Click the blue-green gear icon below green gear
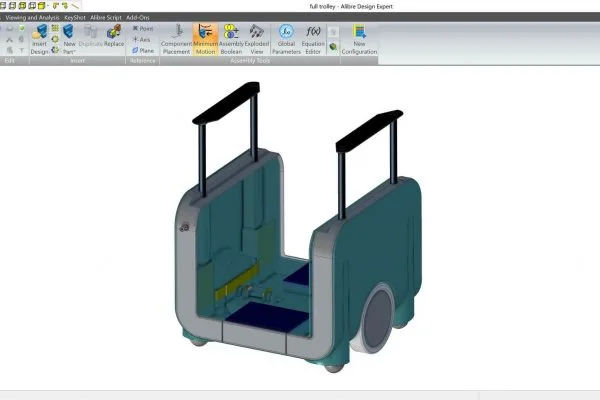Image resolution: width=600 pixels, height=400 pixels. click(x=55, y=50)
